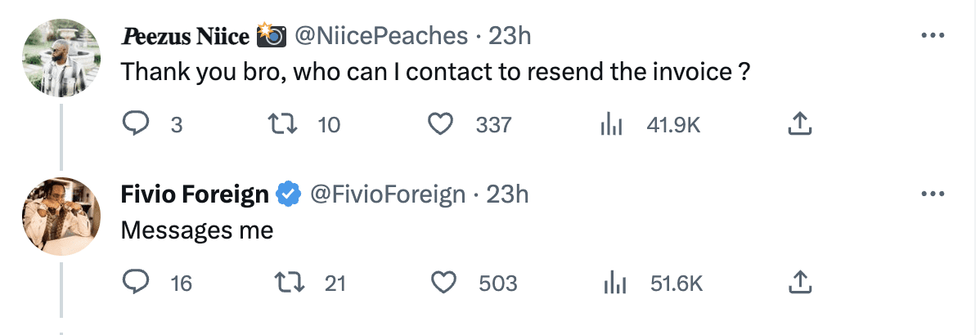
Task: Visit the @NiicePeaches handle link
Action: pos(380,36)
